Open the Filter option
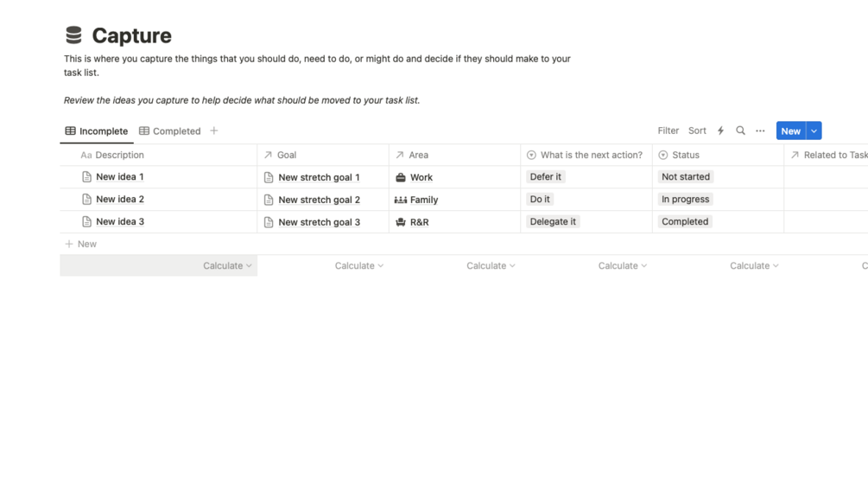The width and height of the screenshot is (868, 503). (x=668, y=131)
